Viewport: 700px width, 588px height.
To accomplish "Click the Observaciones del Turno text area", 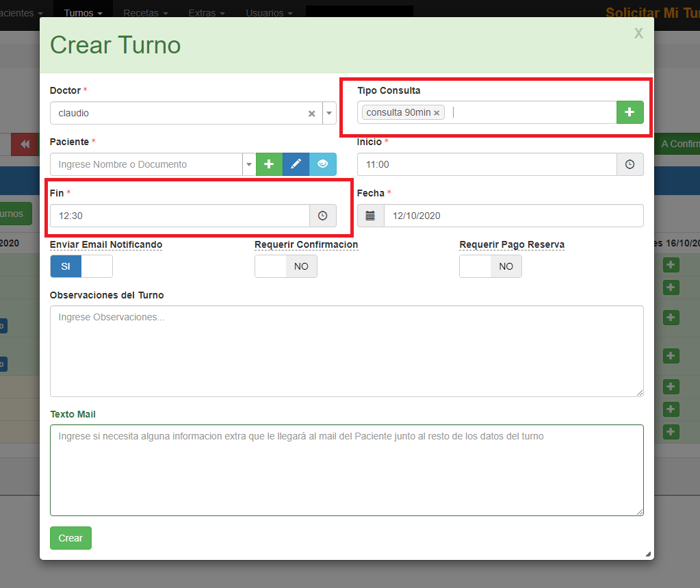I will click(346, 350).
